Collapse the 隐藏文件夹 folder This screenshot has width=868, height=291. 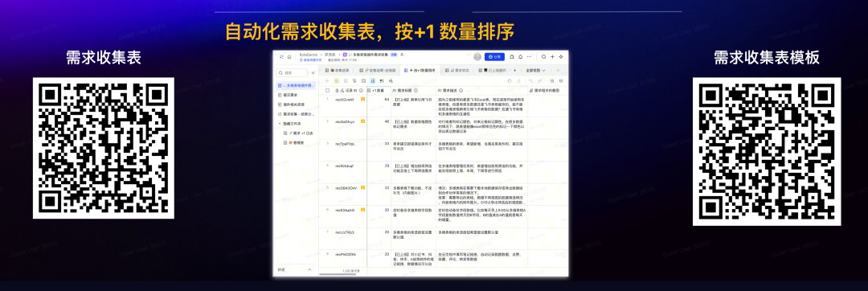click(x=280, y=123)
